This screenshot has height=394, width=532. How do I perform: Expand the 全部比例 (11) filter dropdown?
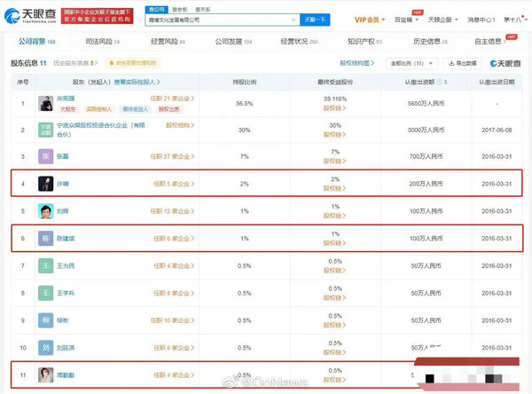[x=411, y=63]
